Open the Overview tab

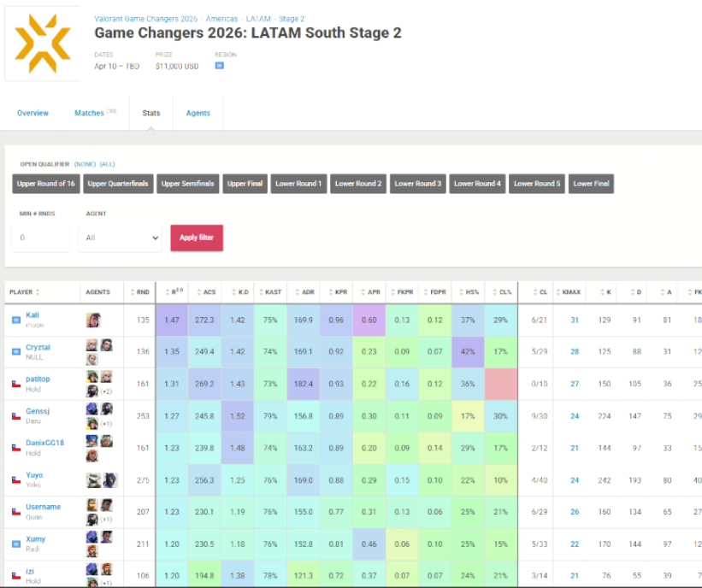tap(32, 113)
